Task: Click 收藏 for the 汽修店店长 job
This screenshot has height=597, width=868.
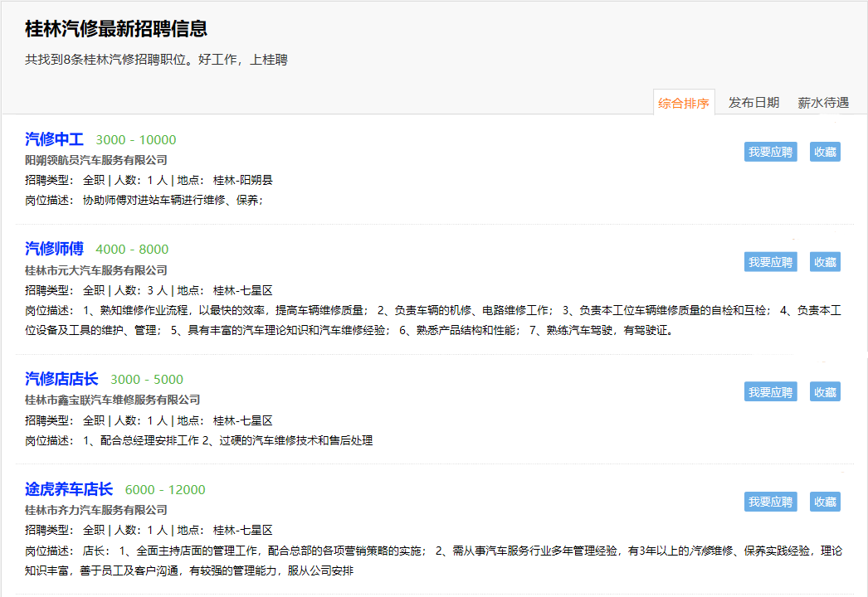Action: click(825, 391)
